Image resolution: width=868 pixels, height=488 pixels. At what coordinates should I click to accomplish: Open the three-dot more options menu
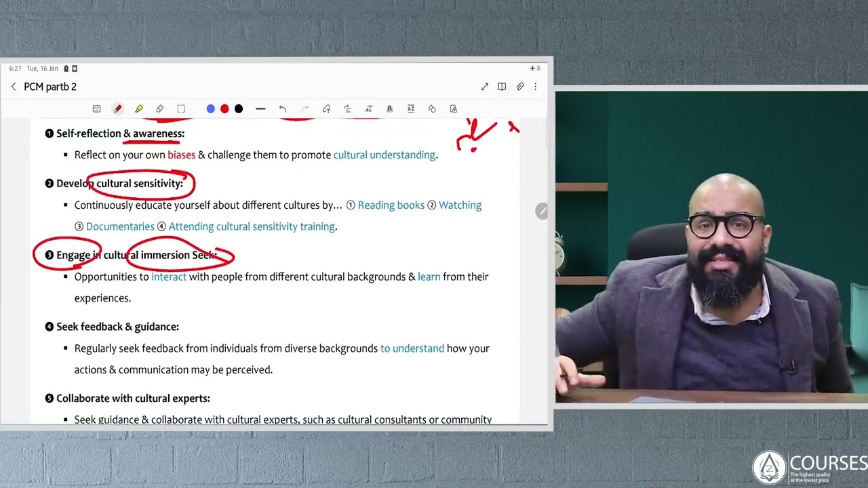click(x=535, y=87)
